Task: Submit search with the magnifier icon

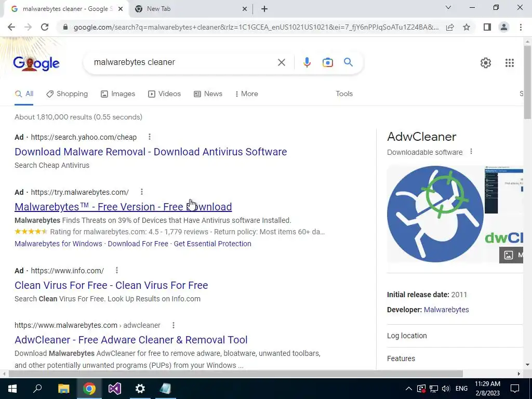Action: (348, 62)
